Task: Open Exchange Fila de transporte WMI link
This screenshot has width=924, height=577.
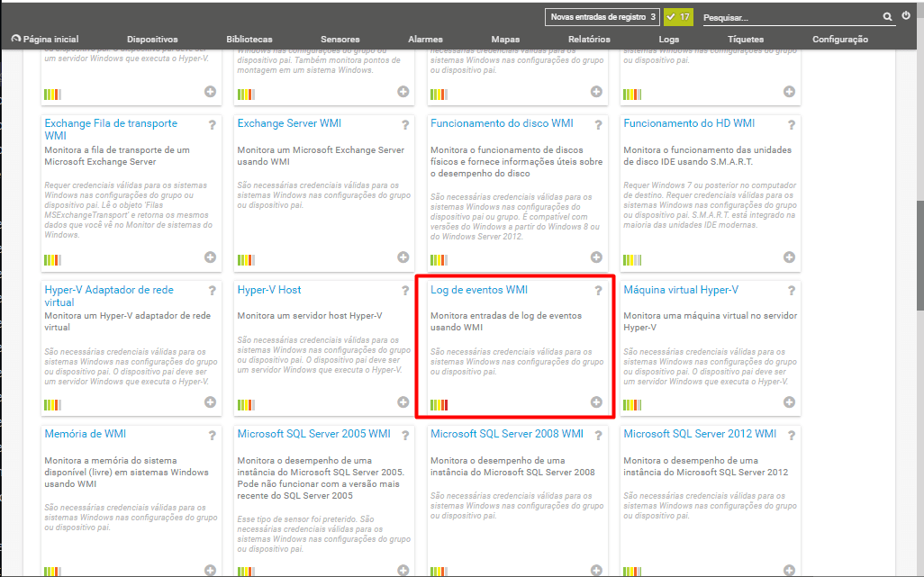Action: (111, 129)
